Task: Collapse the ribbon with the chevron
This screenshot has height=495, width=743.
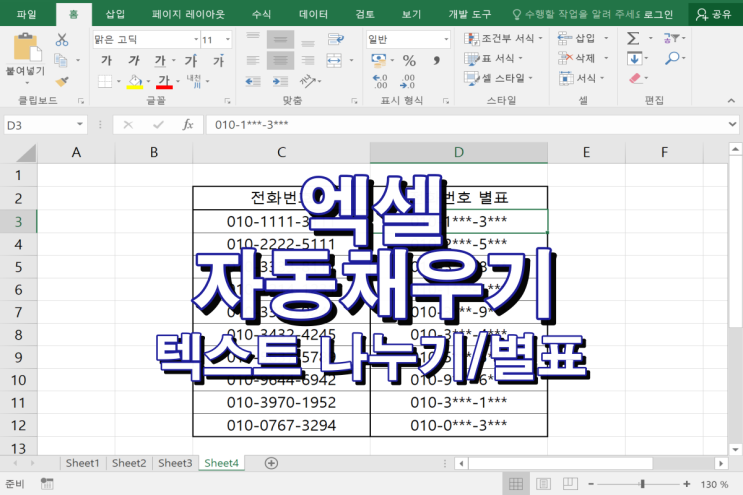Action: click(731, 100)
